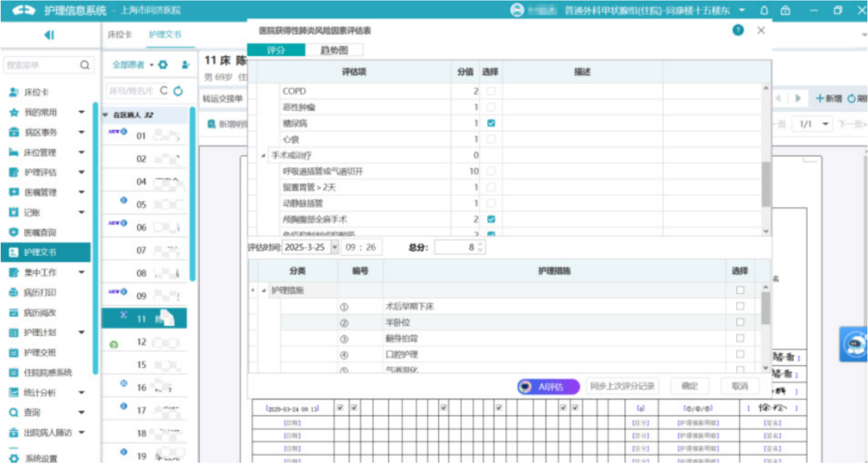Refresh the patient list with circular arrow icon
This screenshot has height=467, width=868.
pyautogui.click(x=178, y=91)
